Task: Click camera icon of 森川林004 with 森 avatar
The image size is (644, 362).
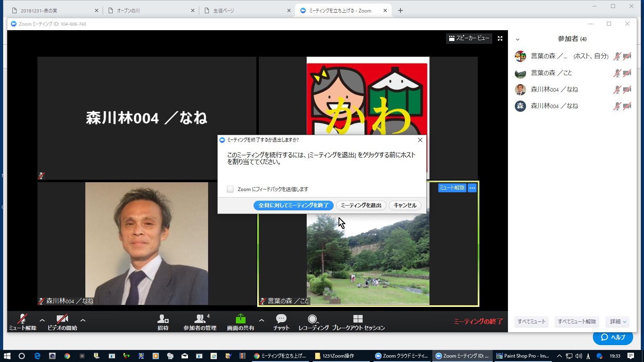Action: coord(627,106)
